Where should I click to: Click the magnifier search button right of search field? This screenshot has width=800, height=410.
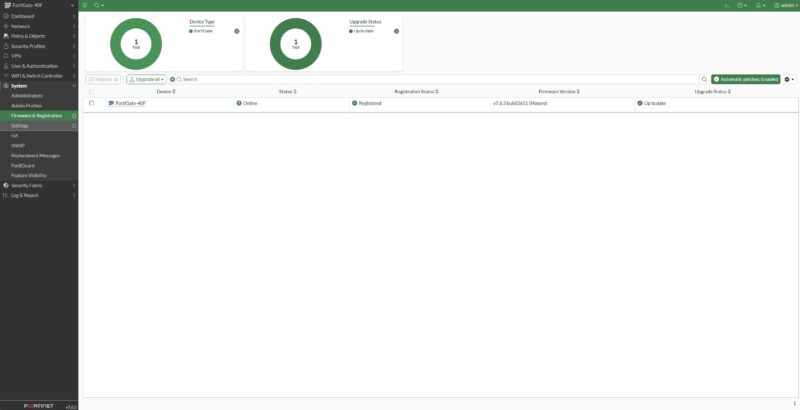coord(704,80)
